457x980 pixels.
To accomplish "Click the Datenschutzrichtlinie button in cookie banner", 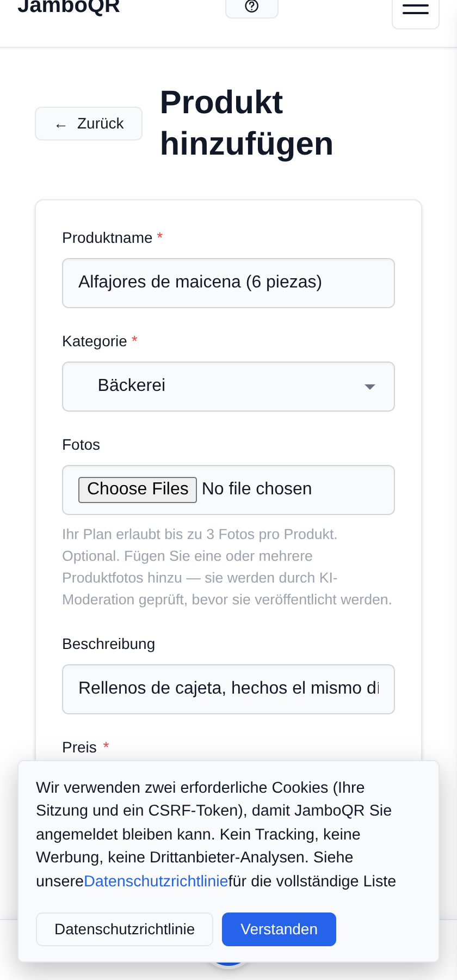I will pyautogui.click(x=125, y=929).
